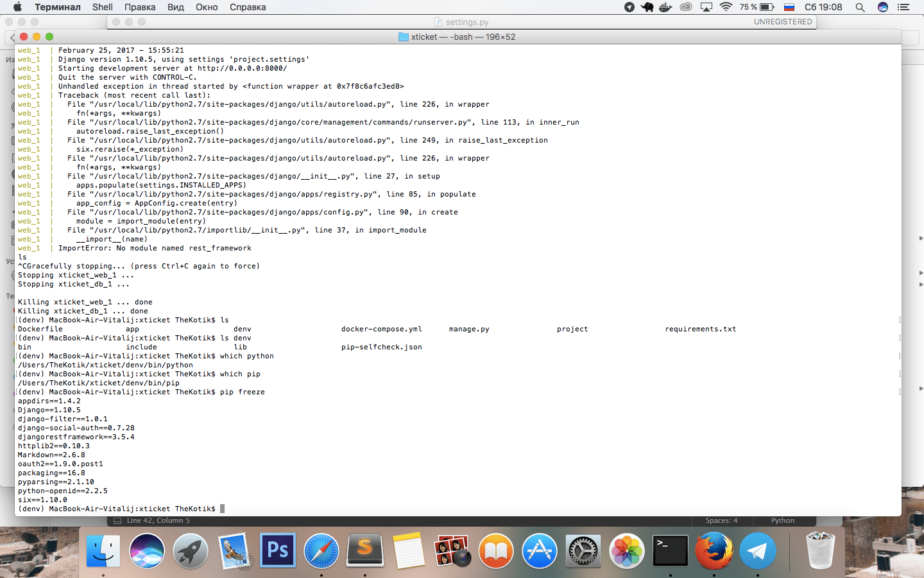Launch Photo Booth from the Dock

(x=452, y=551)
